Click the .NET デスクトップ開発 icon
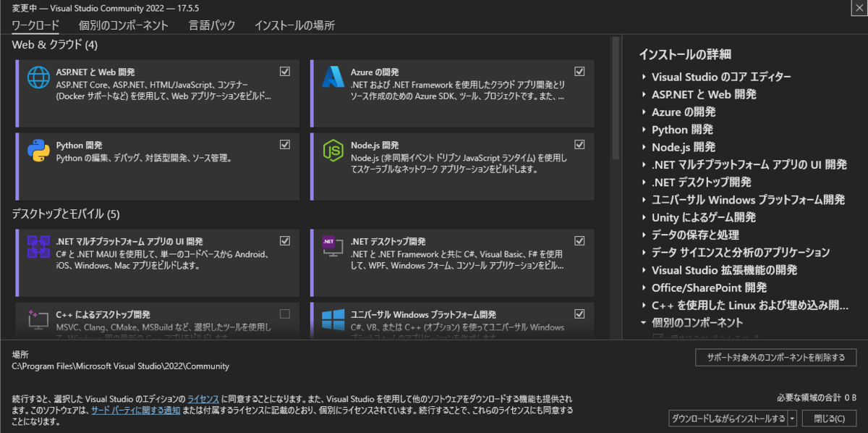 333,247
